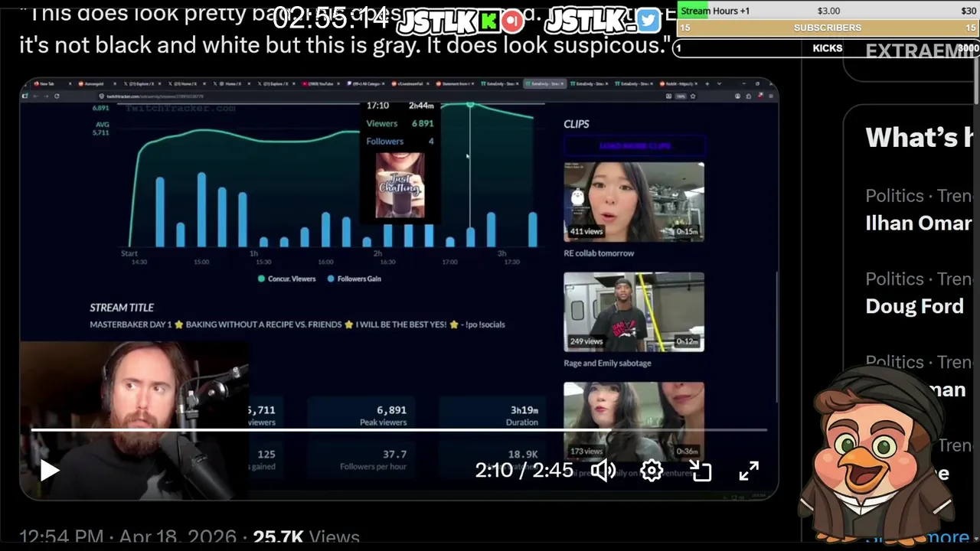Viewport: 980px width, 551px height.
Task: Click the 18.9K stat value
Action: click(523, 455)
